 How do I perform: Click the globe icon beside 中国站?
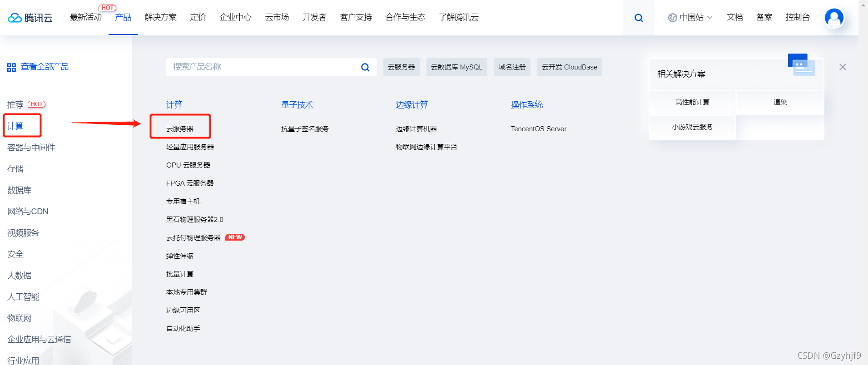[672, 18]
